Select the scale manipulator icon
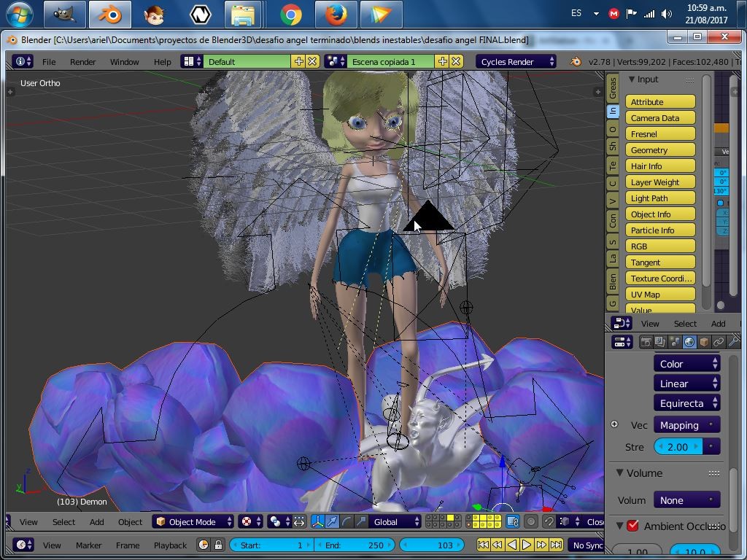Viewport: 747px width, 560px height. pyautogui.click(x=360, y=522)
